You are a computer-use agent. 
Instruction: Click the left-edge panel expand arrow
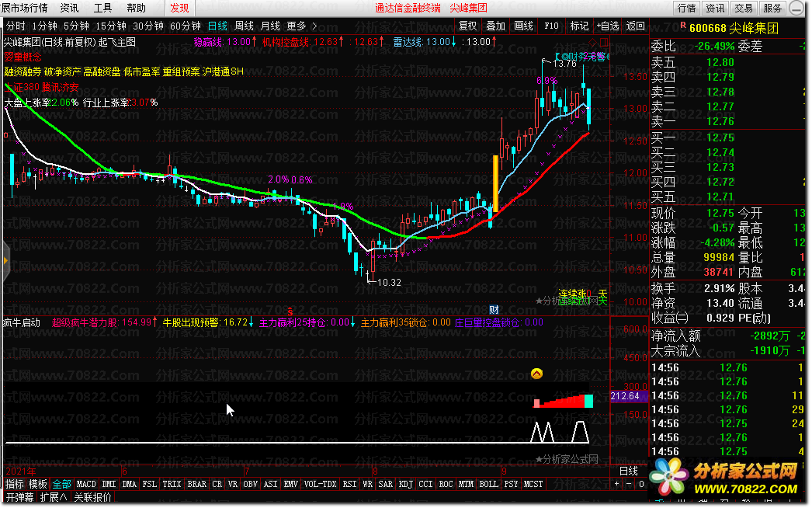coord(5,261)
